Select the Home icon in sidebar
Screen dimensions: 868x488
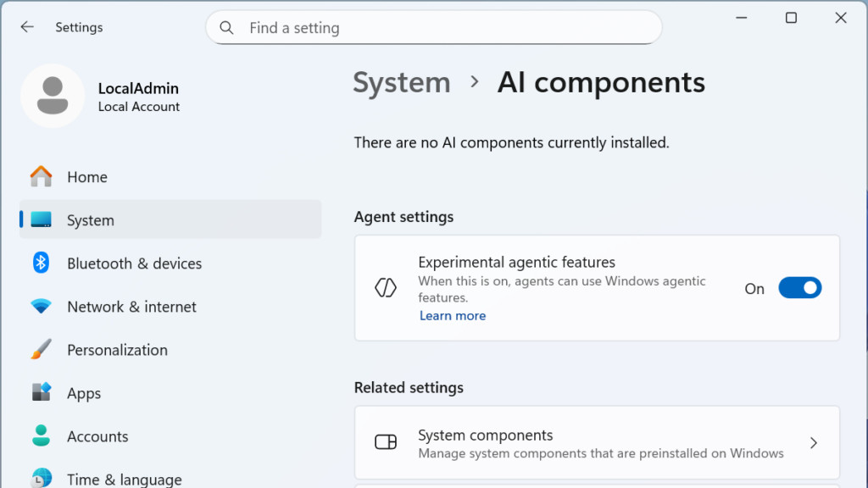(x=40, y=176)
